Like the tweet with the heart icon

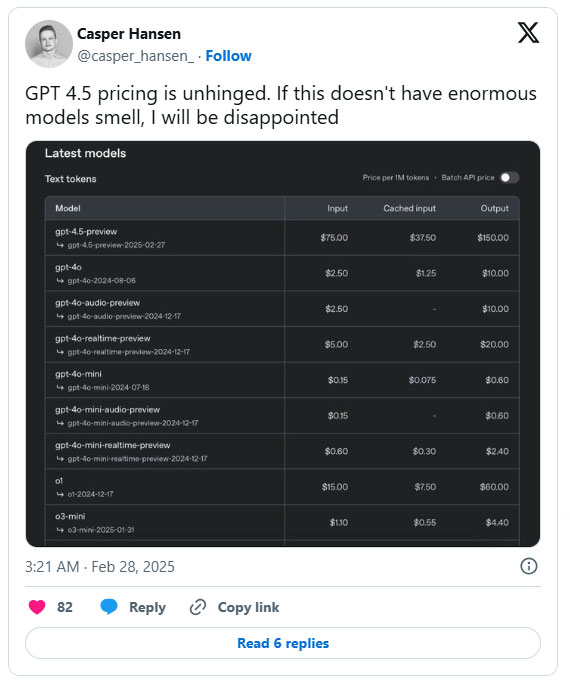click(37, 607)
